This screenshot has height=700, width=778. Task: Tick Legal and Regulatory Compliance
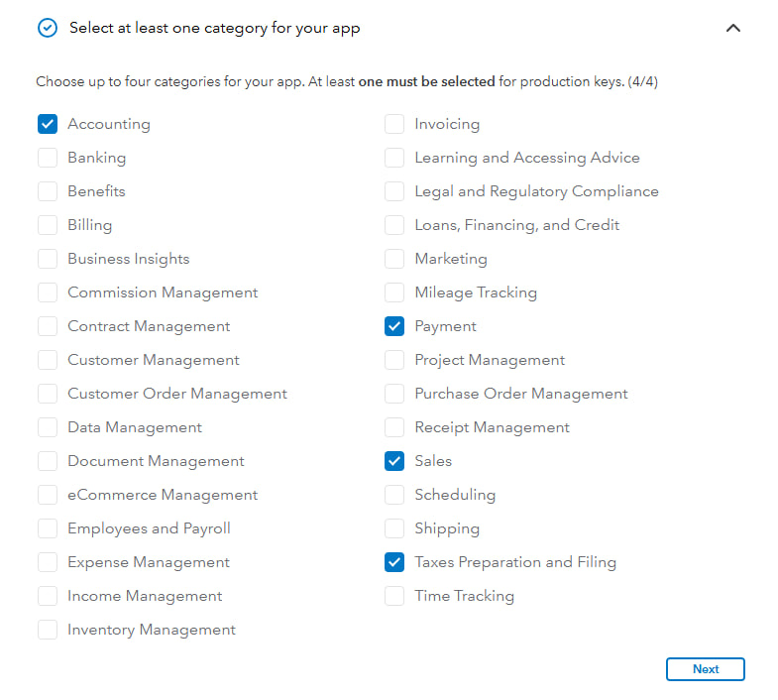394,191
